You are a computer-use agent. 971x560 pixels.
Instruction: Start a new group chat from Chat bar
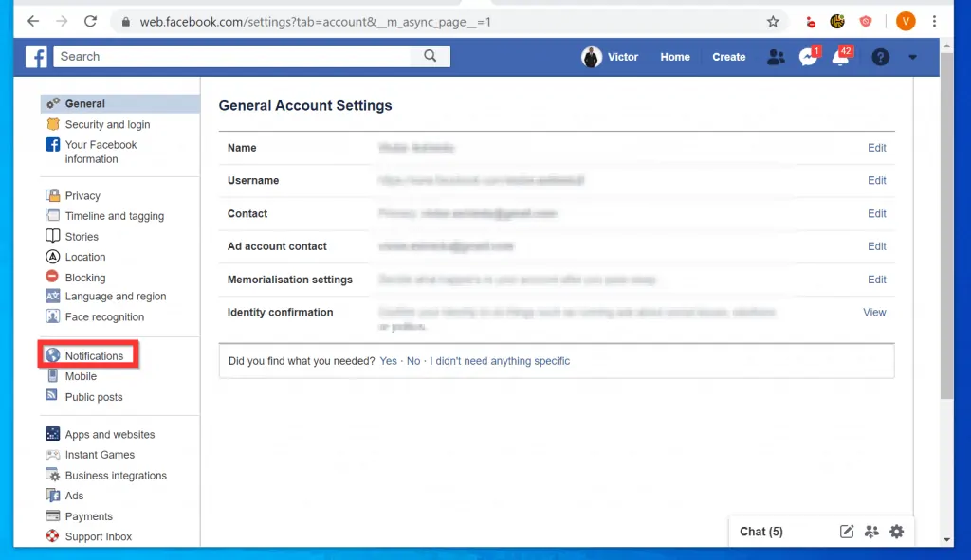coord(871,532)
